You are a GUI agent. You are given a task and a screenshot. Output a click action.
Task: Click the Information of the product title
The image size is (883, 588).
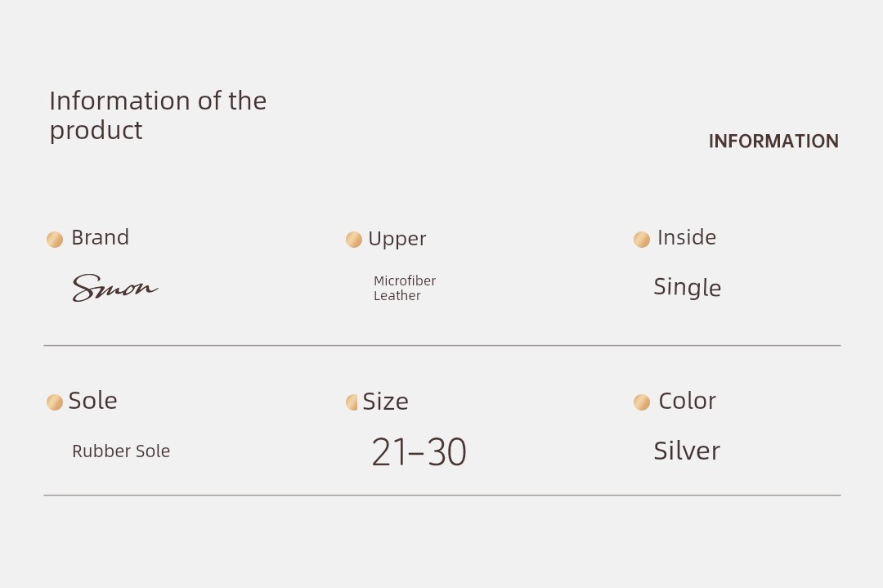click(x=158, y=115)
